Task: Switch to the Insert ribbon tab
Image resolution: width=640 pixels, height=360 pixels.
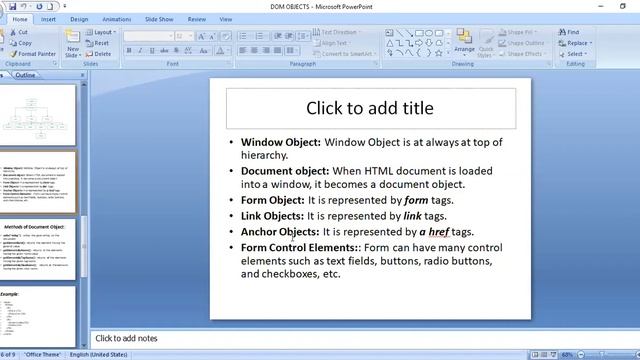Action: 48,19
